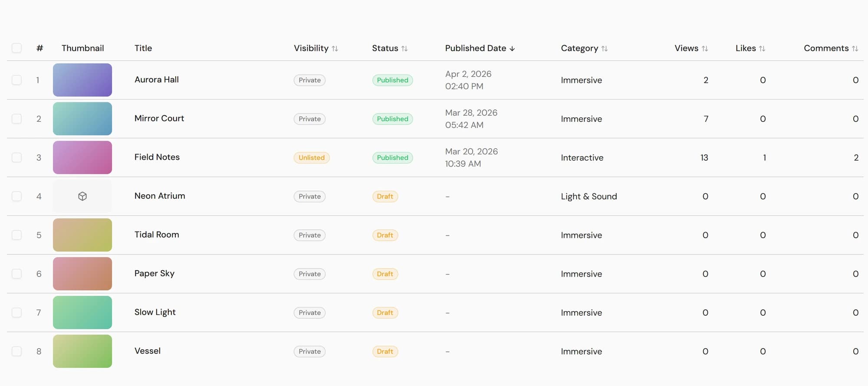
Task: Open the Mirror Court title
Action: [x=159, y=118]
